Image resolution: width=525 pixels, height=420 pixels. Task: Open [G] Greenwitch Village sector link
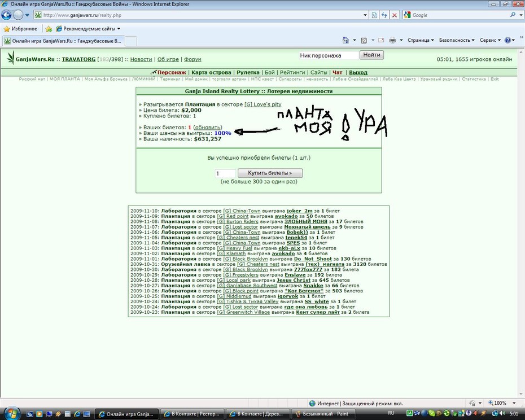[x=243, y=312]
